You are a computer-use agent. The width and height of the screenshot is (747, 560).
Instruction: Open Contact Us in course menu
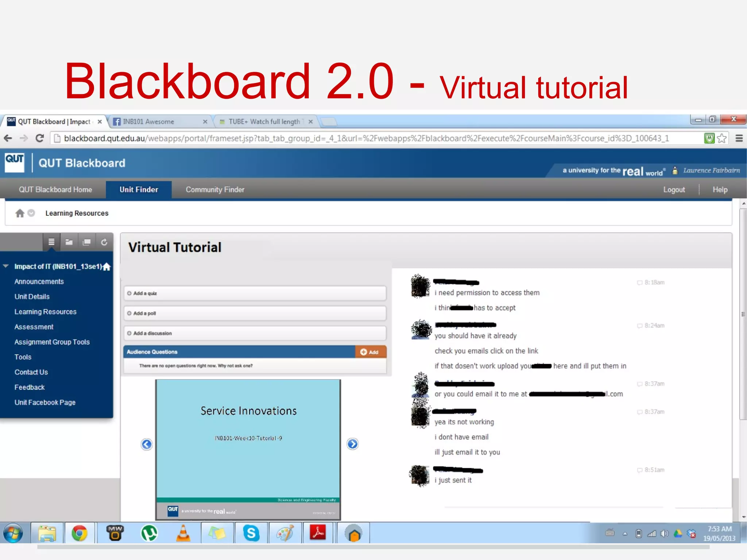point(31,372)
